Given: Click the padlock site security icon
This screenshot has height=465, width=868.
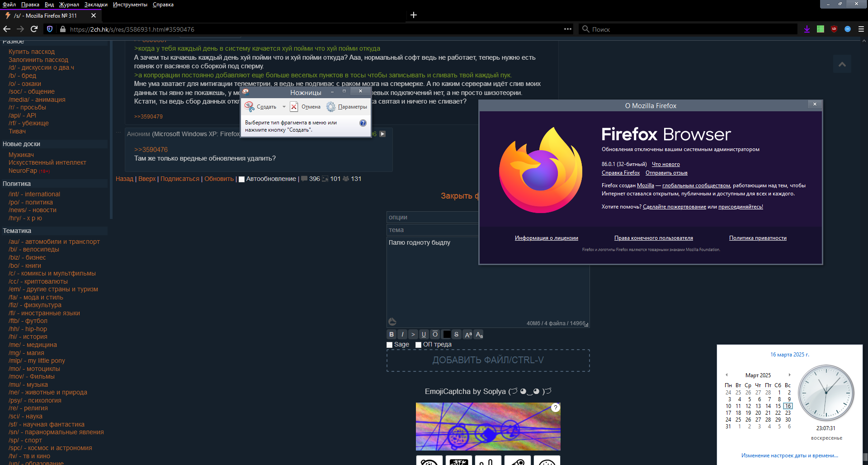Looking at the screenshot, I should click(63, 29).
